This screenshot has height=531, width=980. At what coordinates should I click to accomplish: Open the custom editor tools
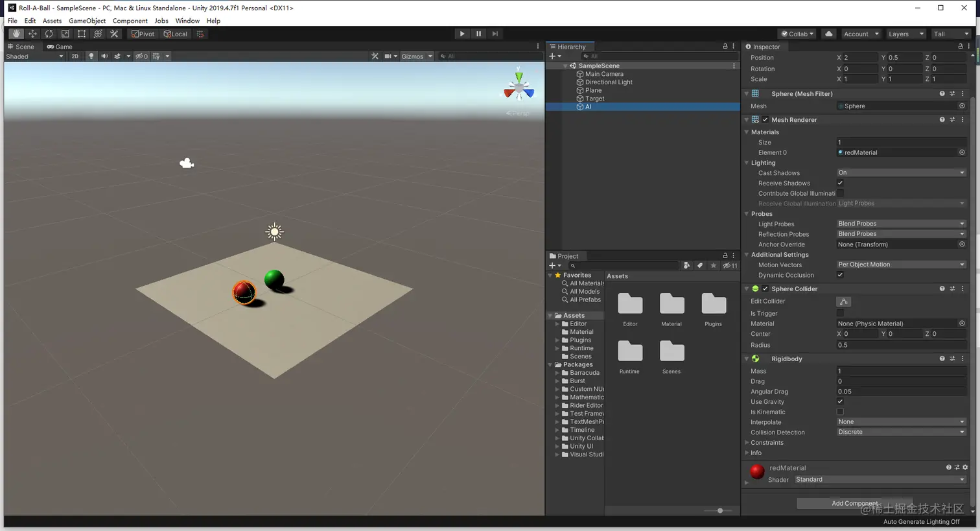coord(114,34)
